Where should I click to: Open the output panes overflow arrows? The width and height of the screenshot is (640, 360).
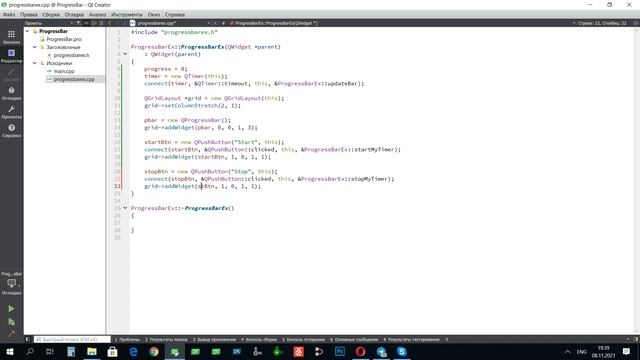point(447,339)
